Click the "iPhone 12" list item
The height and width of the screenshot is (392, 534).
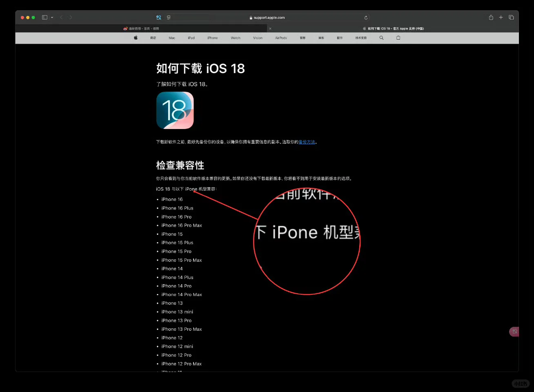(172, 338)
